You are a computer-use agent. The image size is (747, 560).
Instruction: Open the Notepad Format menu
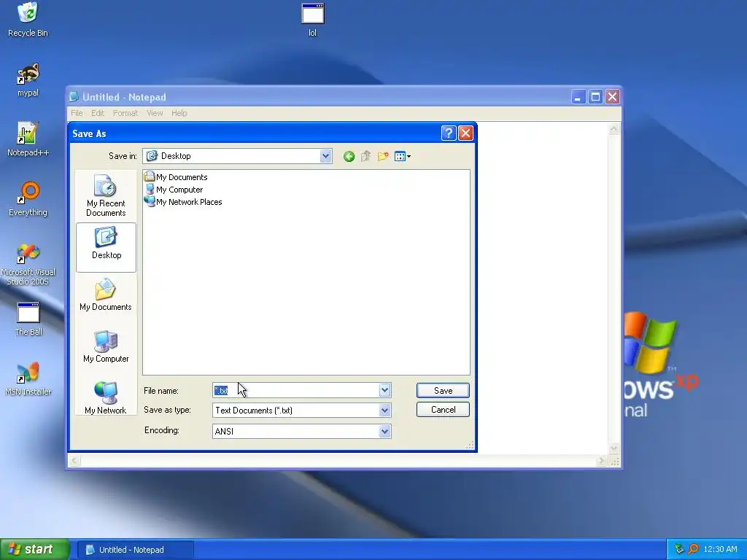point(125,113)
